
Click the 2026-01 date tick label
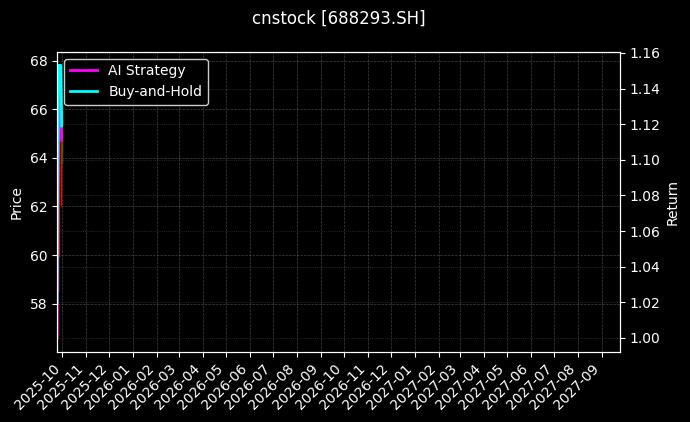113,383
